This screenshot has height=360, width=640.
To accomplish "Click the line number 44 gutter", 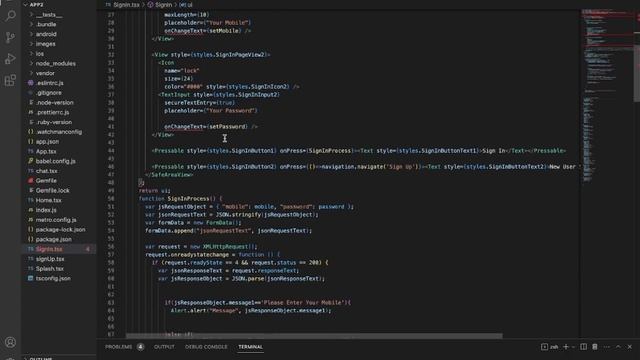I will pyautogui.click(x=111, y=151).
